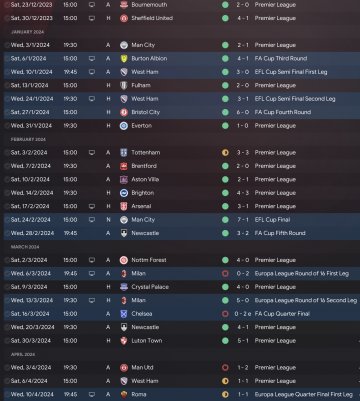Click the FA Cup Quarter Final competition link

(x=282, y=314)
